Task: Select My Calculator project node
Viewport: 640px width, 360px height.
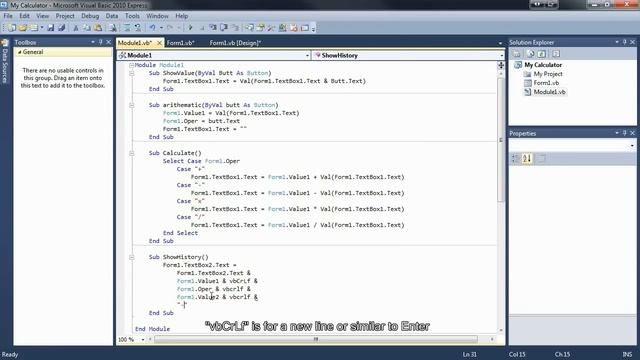Action: click(x=543, y=65)
